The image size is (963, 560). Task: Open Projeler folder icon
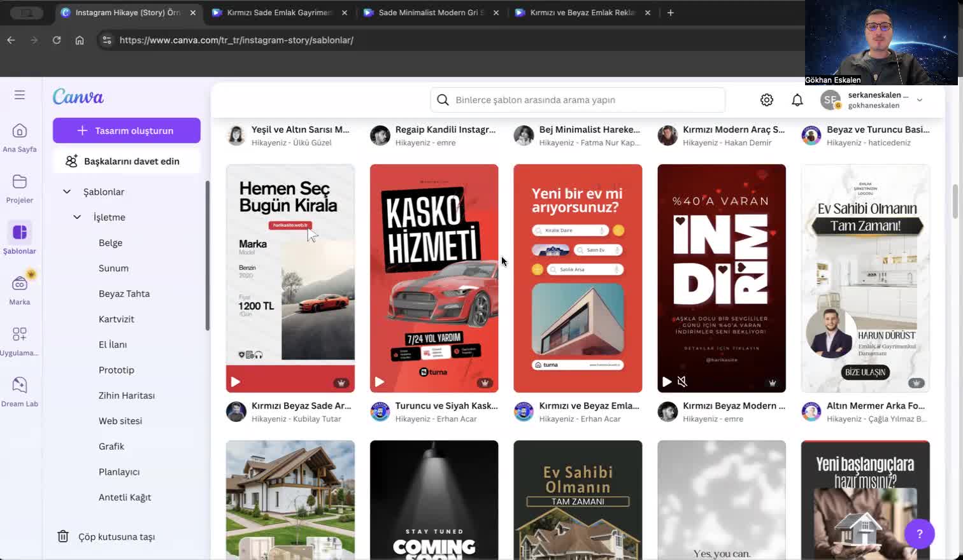click(20, 182)
